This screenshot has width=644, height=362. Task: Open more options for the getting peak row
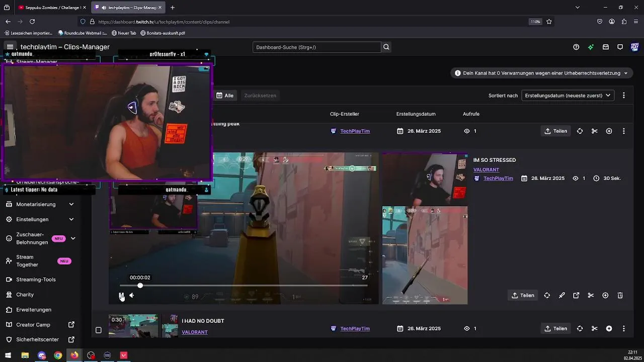624,131
